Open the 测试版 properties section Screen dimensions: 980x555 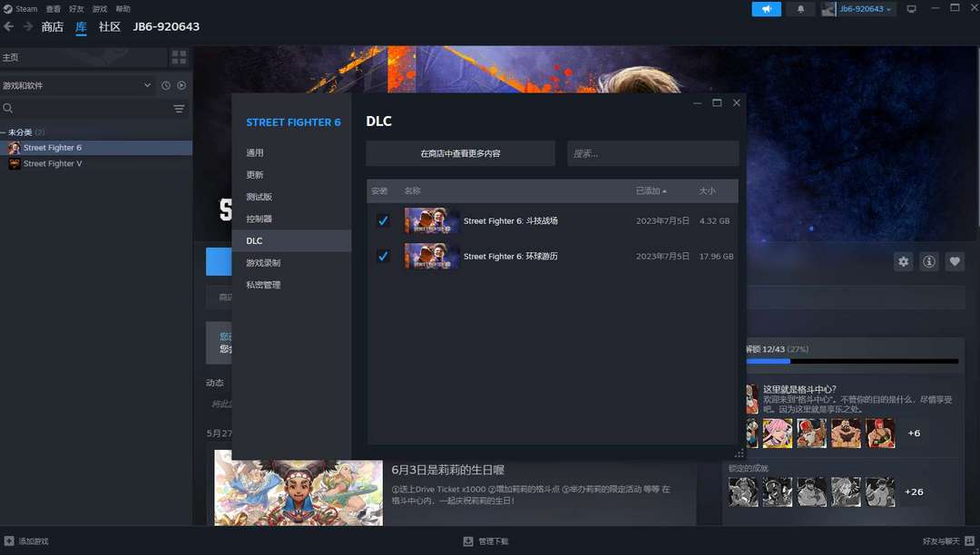point(291,197)
